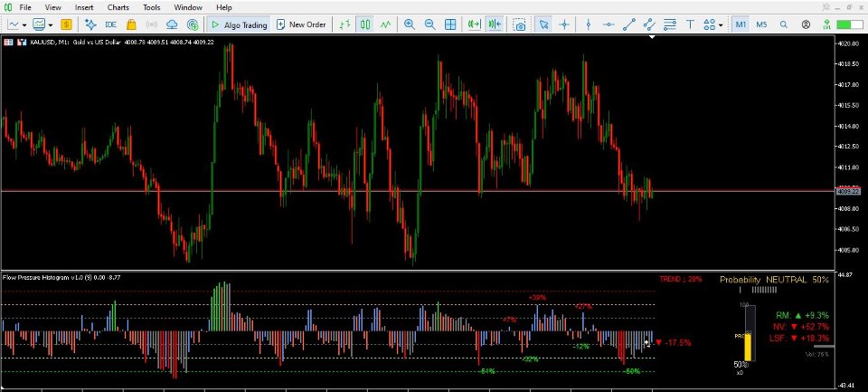The image size is (868, 392).
Task: Click the NV +52.7% reading
Action: tap(802, 327)
